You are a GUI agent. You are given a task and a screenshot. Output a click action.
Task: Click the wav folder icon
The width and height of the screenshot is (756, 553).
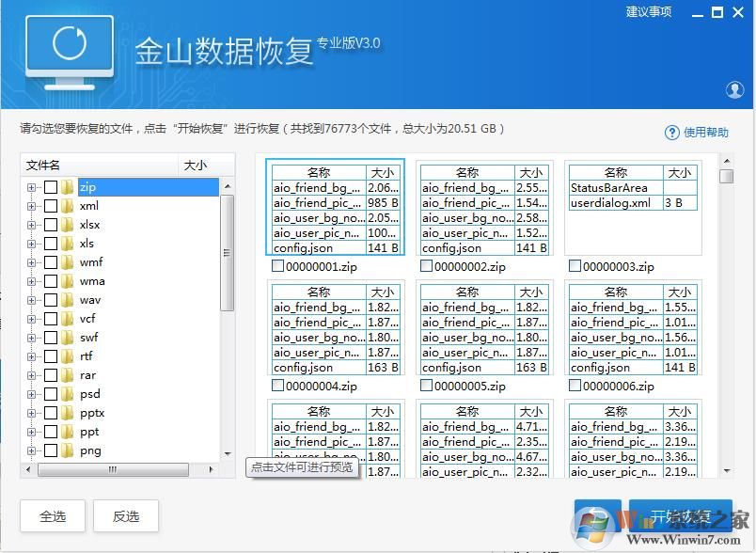[x=68, y=300]
